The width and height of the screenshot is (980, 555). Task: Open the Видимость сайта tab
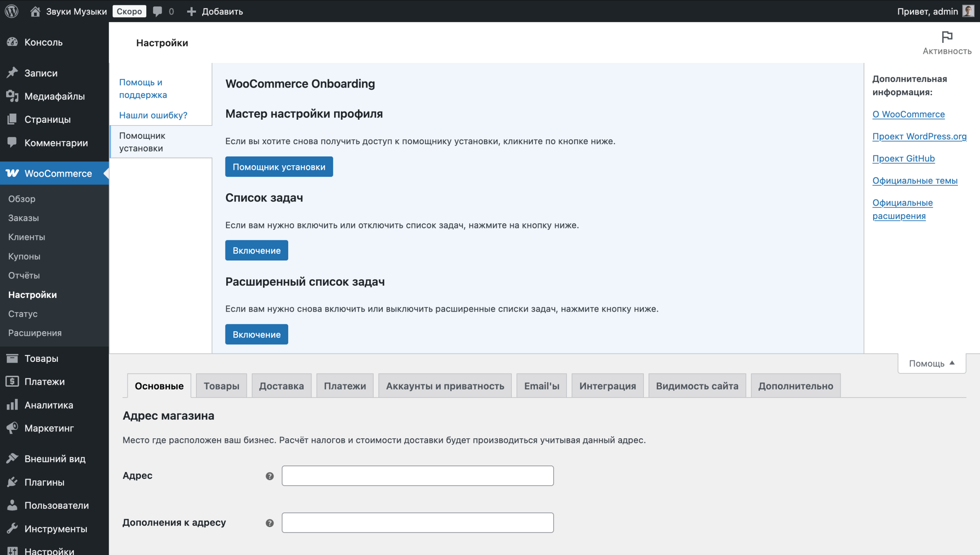click(697, 386)
